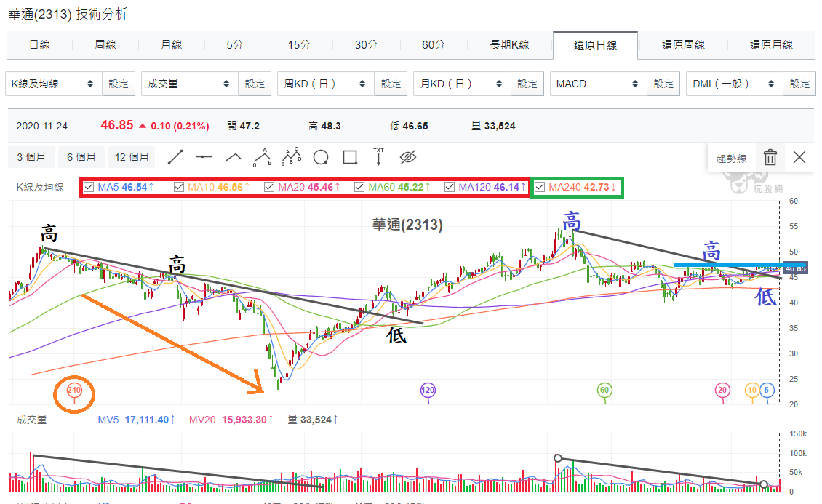Image resolution: width=822 pixels, height=504 pixels.
Task: Select the 還原日線 tab
Action: coord(596,46)
